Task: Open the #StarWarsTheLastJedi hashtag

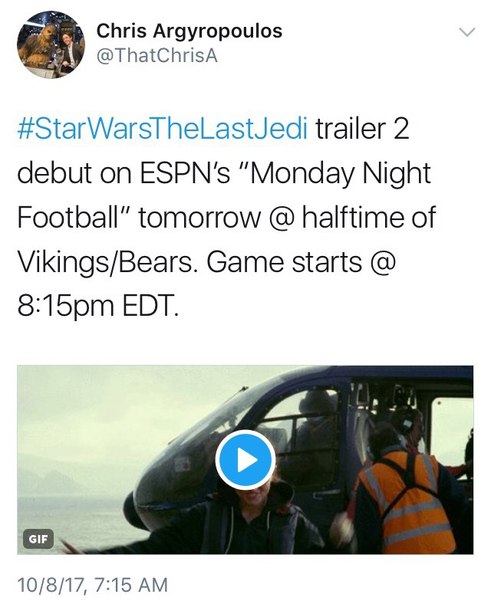Action: pos(163,129)
